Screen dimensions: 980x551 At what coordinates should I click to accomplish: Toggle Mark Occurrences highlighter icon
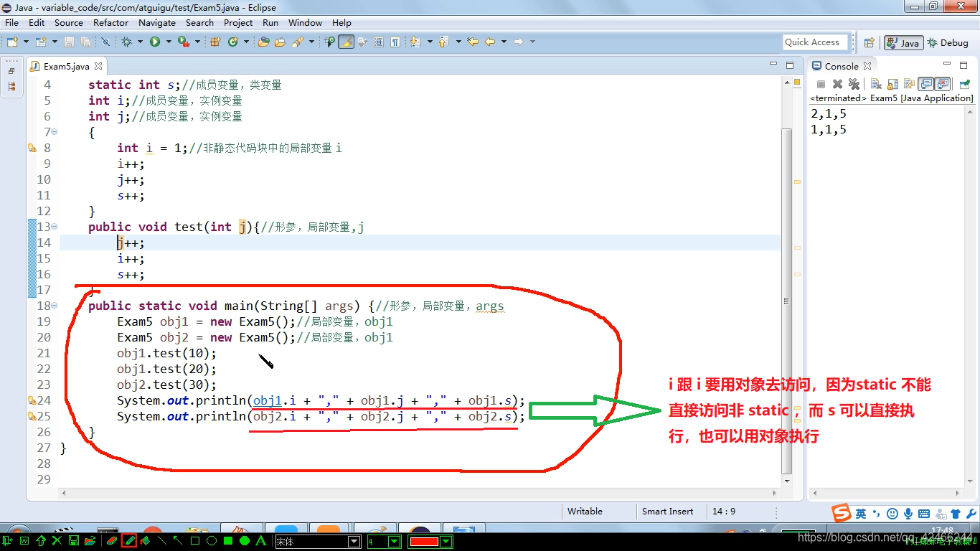pyautogui.click(x=346, y=42)
